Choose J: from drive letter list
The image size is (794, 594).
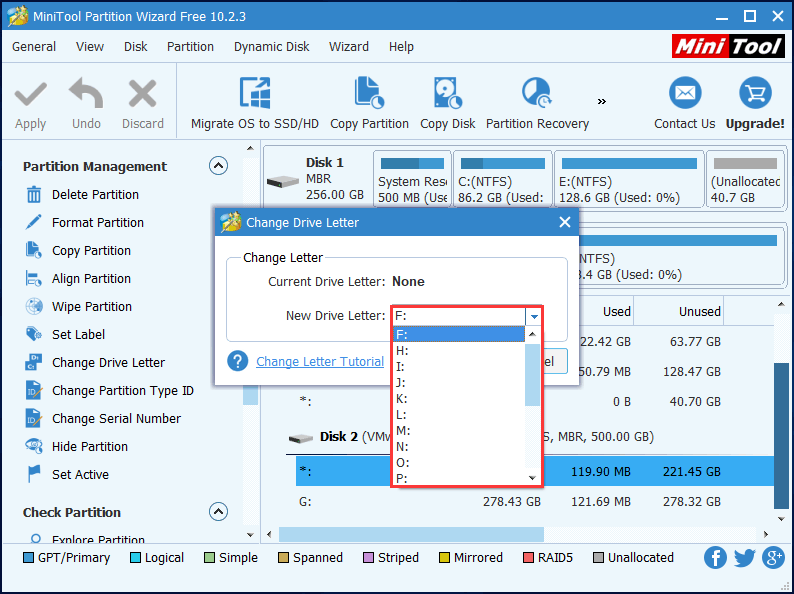(459, 382)
